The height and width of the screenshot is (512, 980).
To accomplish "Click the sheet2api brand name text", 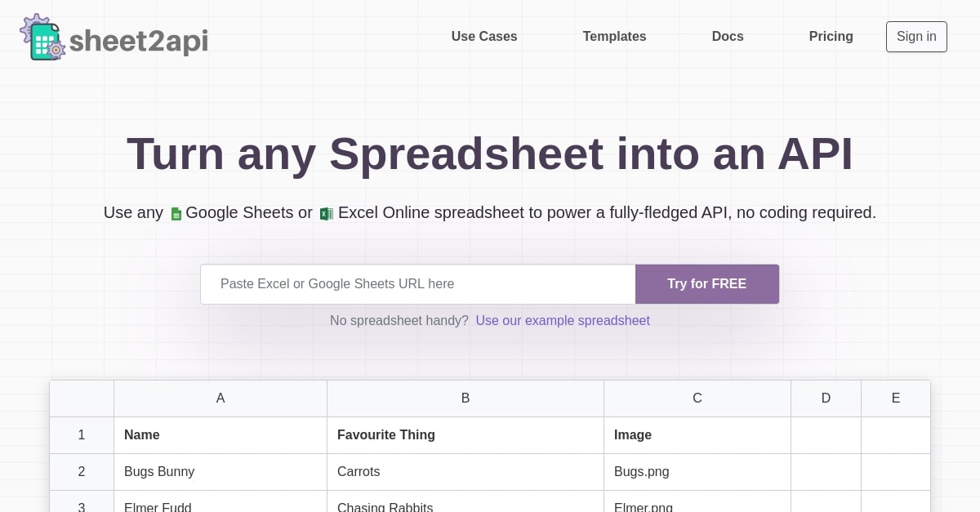I will coord(139,40).
